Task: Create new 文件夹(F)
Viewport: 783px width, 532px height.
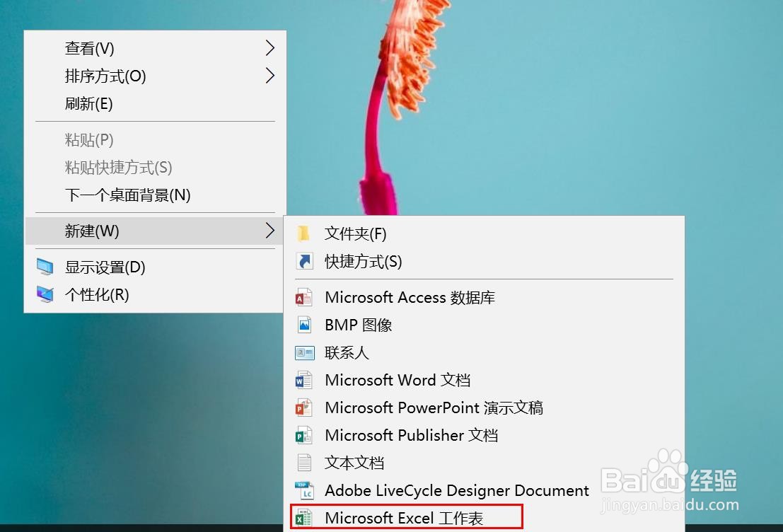Action: (x=484, y=233)
